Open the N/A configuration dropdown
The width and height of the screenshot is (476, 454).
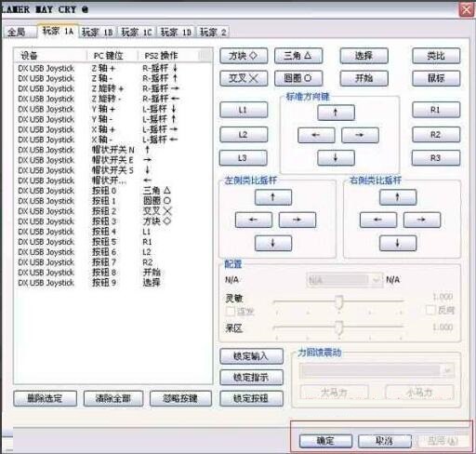click(344, 280)
